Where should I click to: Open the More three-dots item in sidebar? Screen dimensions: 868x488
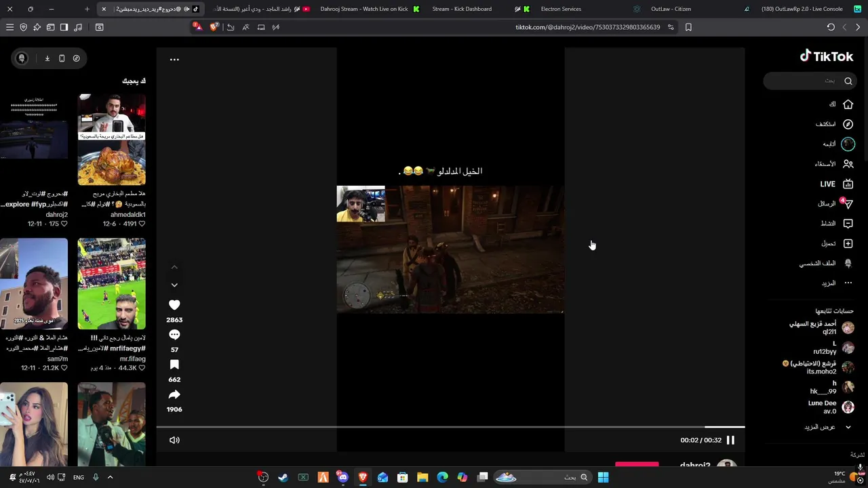pyautogui.click(x=836, y=283)
